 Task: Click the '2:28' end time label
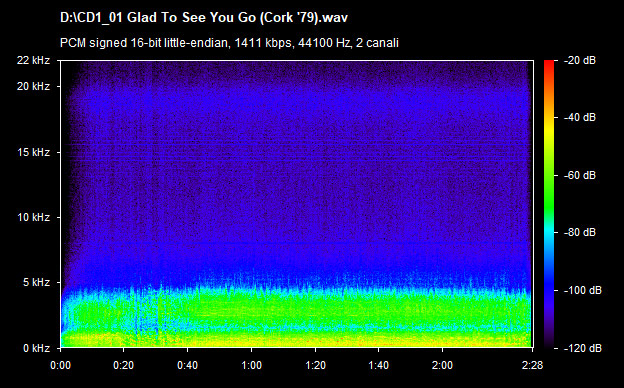pyautogui.click(x=532, y=365)
